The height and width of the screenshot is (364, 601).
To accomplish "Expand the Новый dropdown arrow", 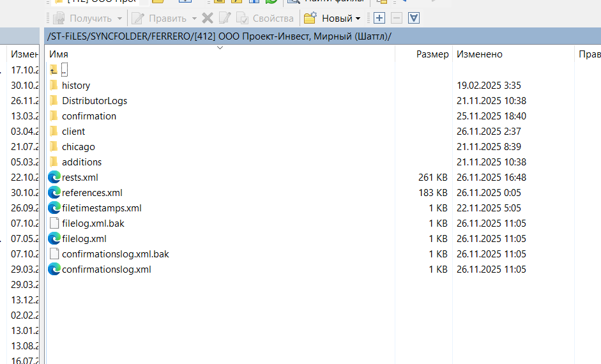I will 358,19.
